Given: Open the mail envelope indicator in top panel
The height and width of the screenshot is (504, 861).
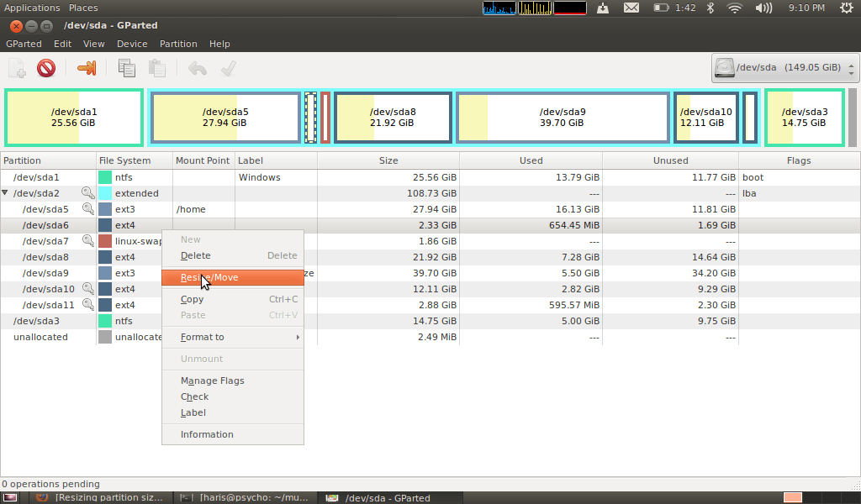Looking at the screenshot, I should 631,8.
